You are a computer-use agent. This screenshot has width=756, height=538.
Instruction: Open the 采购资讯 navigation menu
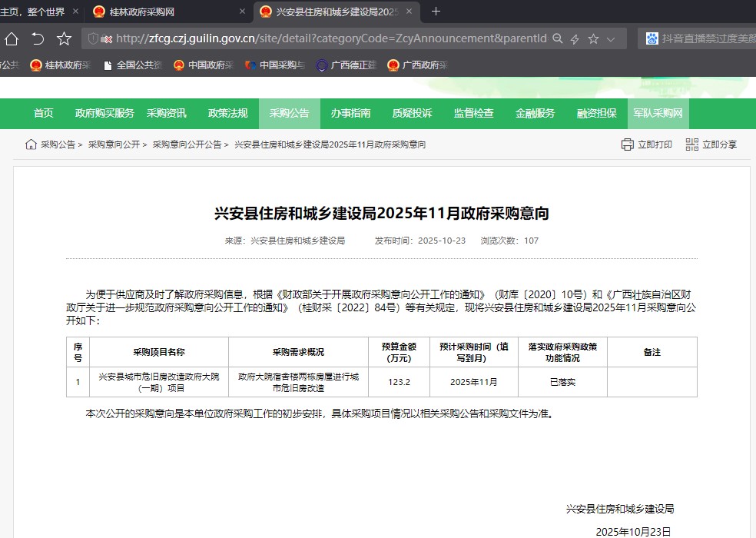166,114
